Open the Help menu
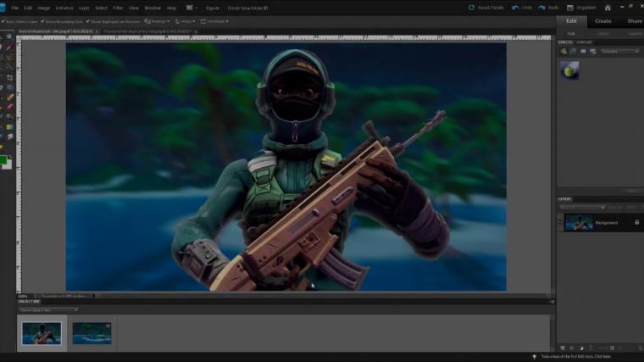This screenshot has height=362, width=644. click(x=172, y=8)
